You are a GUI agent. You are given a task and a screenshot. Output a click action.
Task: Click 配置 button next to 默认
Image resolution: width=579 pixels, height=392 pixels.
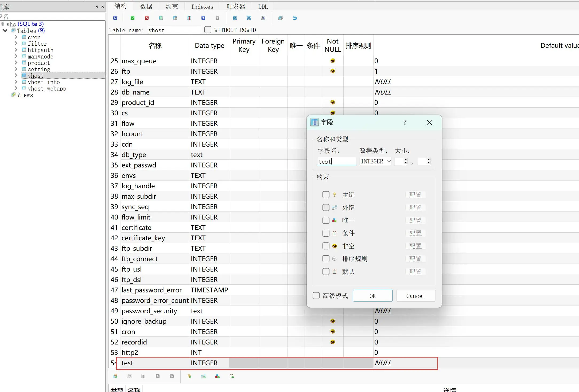pyautogui.click(x=415, y=272)
